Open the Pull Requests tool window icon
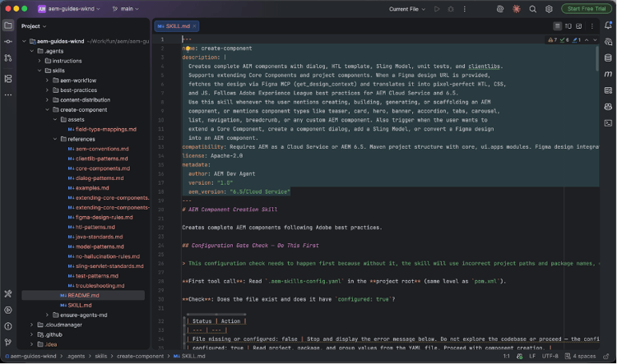 pyautogui.click(x=8, y=58)
